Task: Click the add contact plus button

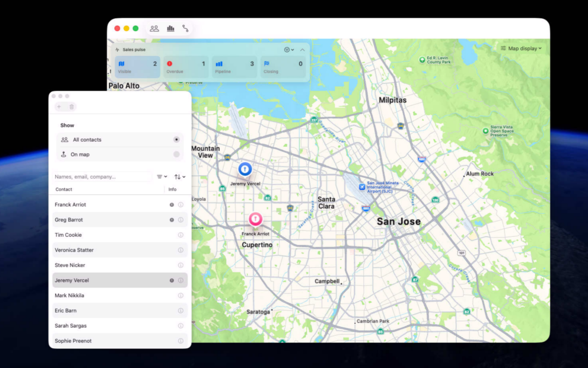Action: pyautogui.click(x=59, y=107)
